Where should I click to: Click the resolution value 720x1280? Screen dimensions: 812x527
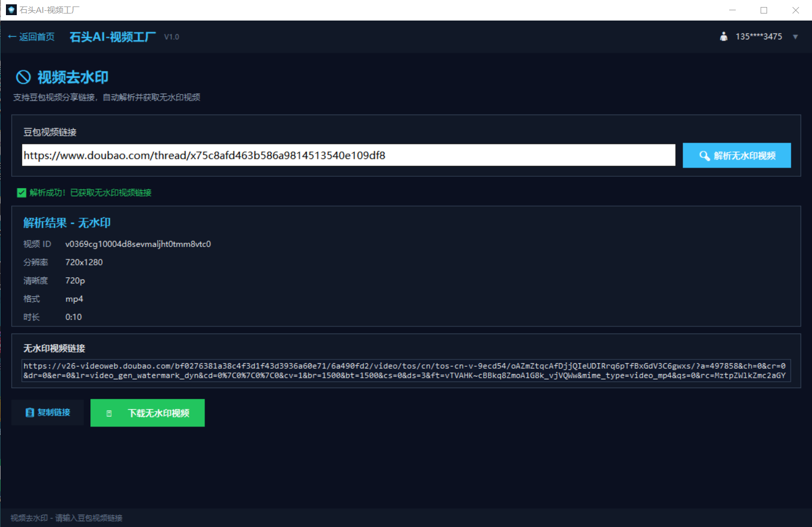pyautogui.click(x=84, y=263)
